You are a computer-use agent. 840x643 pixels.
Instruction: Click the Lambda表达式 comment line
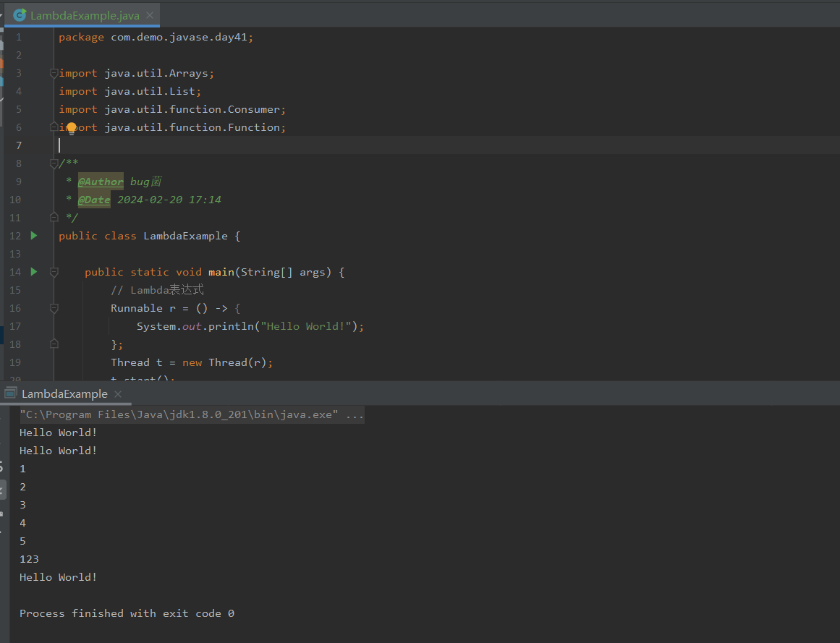[x=157, y=290]
